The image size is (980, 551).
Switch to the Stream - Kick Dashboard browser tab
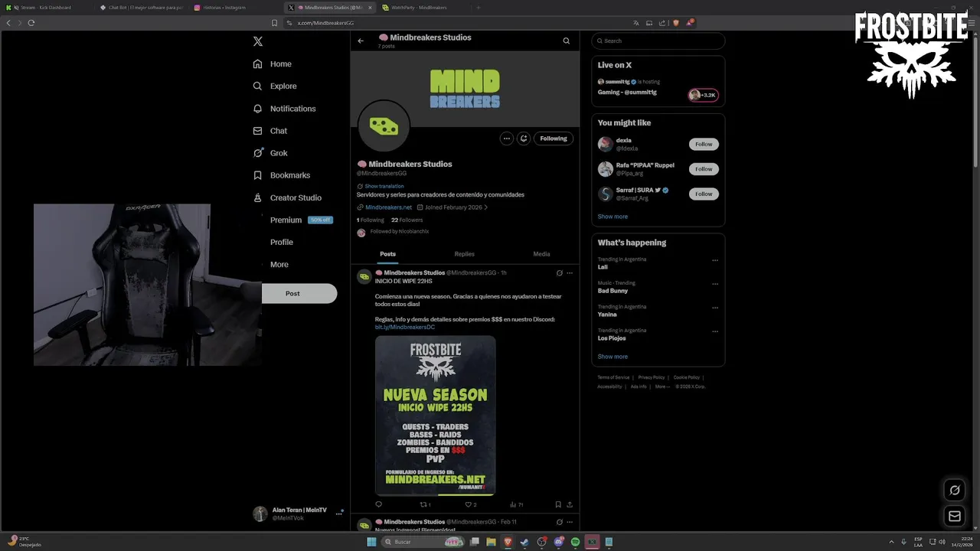[46, 7]
